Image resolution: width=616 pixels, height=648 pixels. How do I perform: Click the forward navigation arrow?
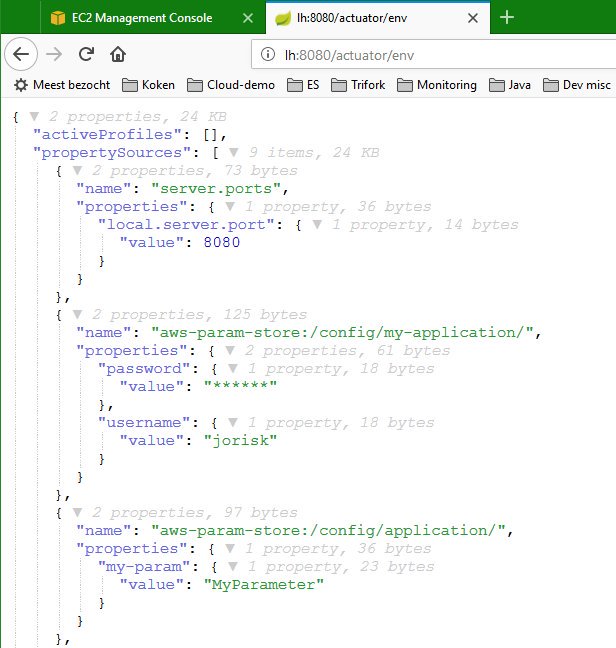pos(54,54)
